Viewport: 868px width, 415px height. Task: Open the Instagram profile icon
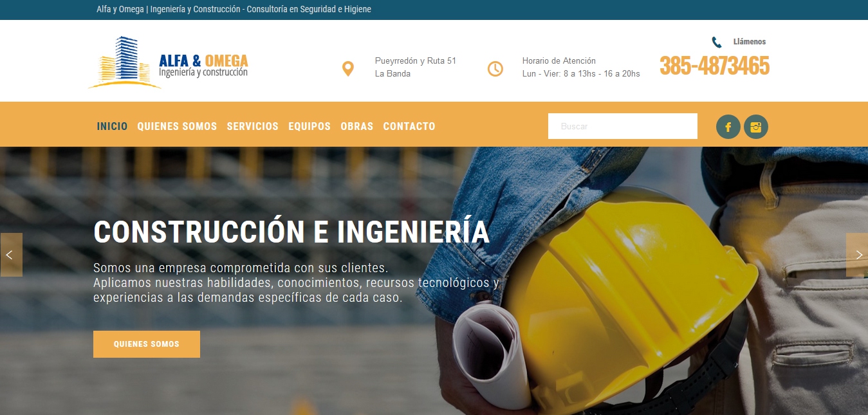pyautogui.click(x=756, y=127)
